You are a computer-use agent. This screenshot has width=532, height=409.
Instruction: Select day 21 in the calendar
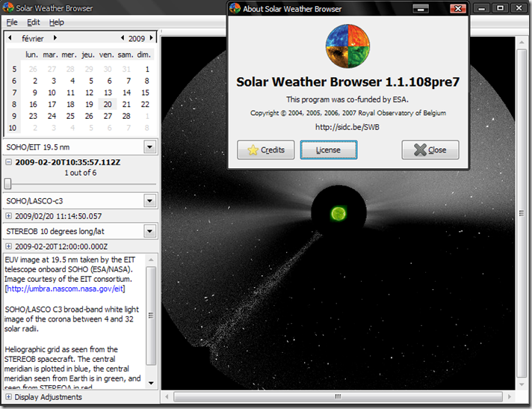[x=126, y=104]
